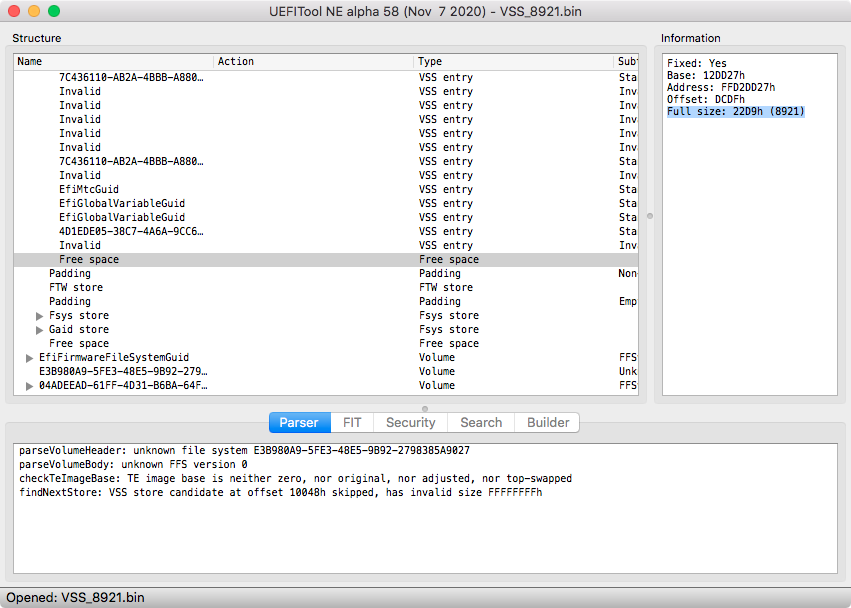Select the Fsys store row name
Image resolution: width=851 pixels, height=608 pixels.
[79, 315]
